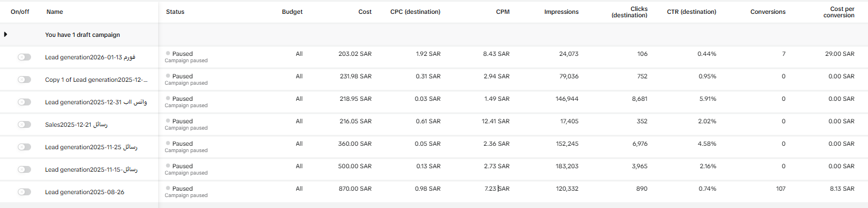
Task: Sort by Cost per conversion header
Action: 839,12
